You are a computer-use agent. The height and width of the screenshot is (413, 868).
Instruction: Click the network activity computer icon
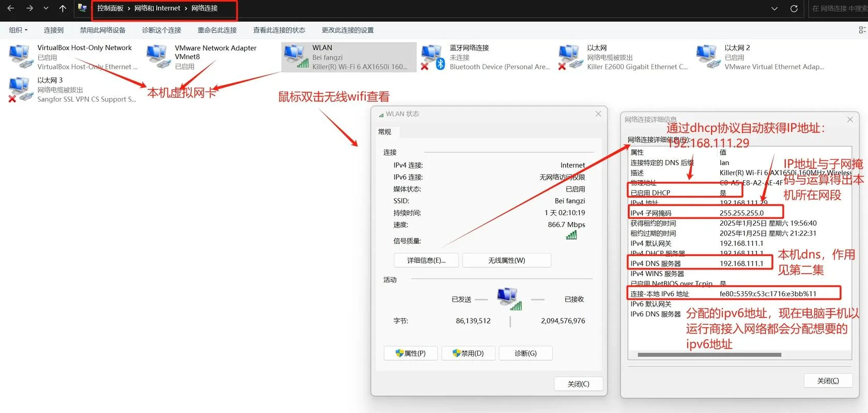click(509, 299)
